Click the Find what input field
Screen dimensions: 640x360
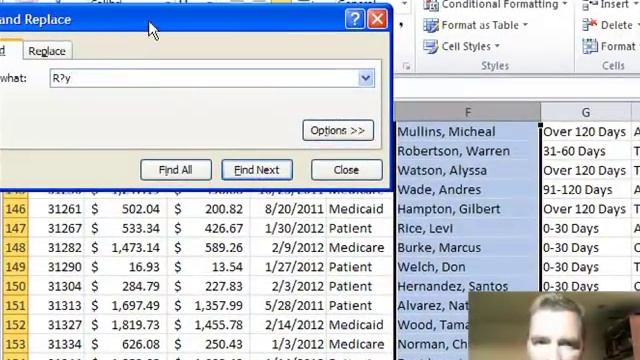(204, 78)
